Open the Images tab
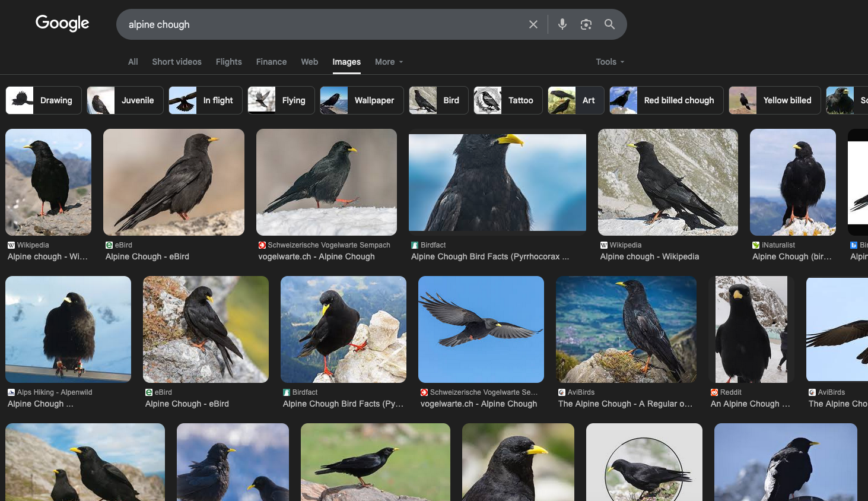The width and height of the screenshot is (868, 501). click(x=346, y=62)
